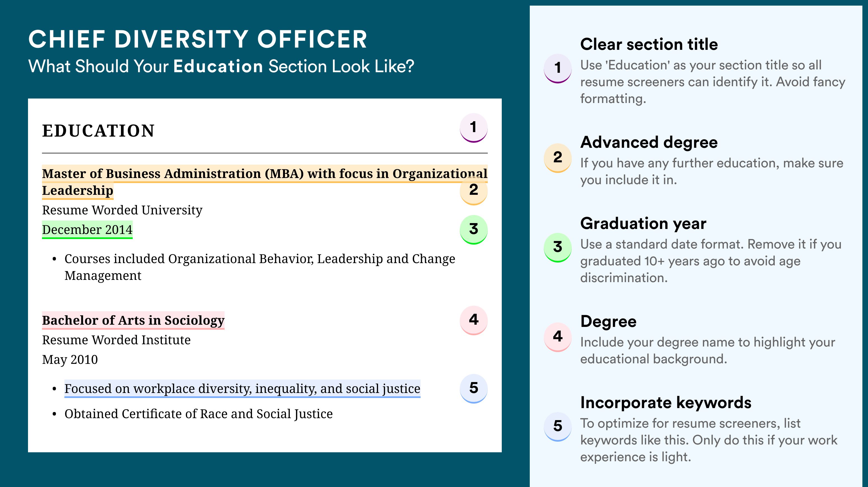Click the highlighted Bachelor of Arts in Sociology
Image resolution: width=868 pixels, height=487 pixels.
pos(133,320)
